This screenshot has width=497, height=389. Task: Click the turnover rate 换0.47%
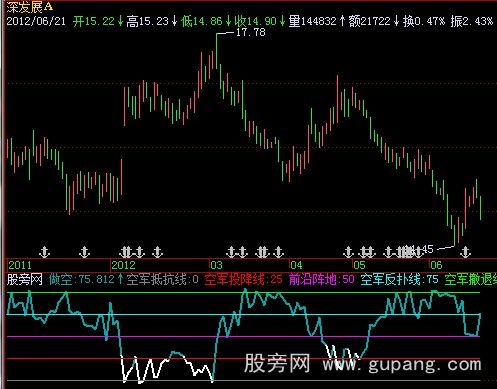[424, 21]
